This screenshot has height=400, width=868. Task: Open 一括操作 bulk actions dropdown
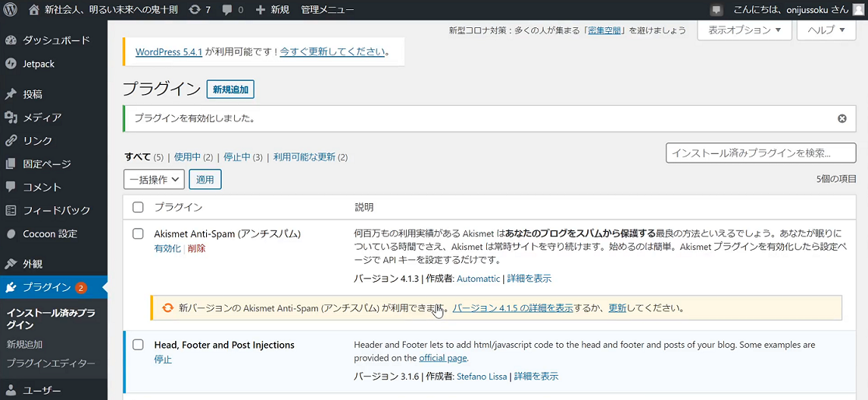pos(154,180)
